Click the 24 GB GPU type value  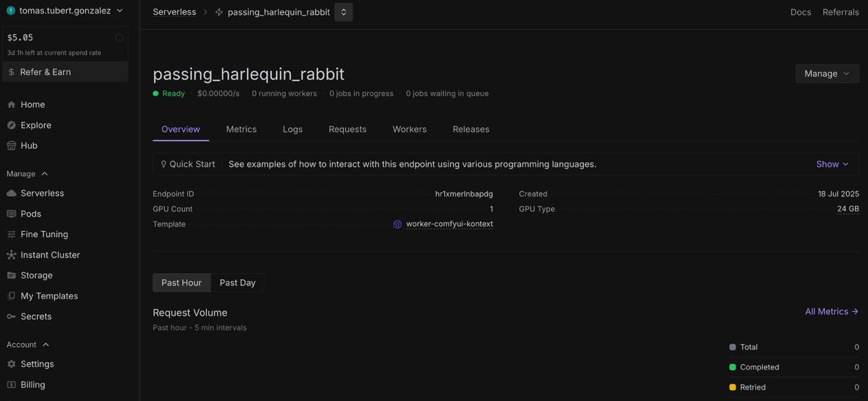[848, 209]
